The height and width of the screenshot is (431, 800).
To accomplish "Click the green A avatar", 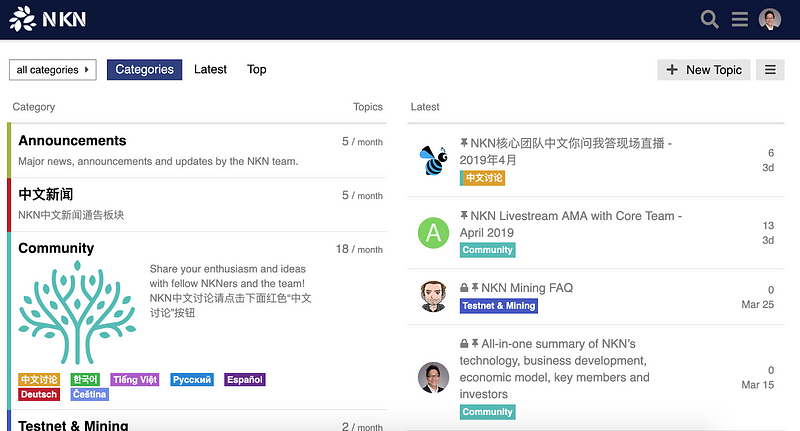I will point(433,233).
